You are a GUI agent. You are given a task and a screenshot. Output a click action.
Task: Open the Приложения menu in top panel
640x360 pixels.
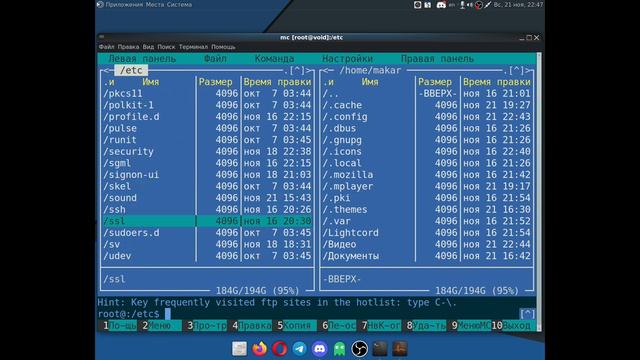pyautogui.click(x=124, y=5)
